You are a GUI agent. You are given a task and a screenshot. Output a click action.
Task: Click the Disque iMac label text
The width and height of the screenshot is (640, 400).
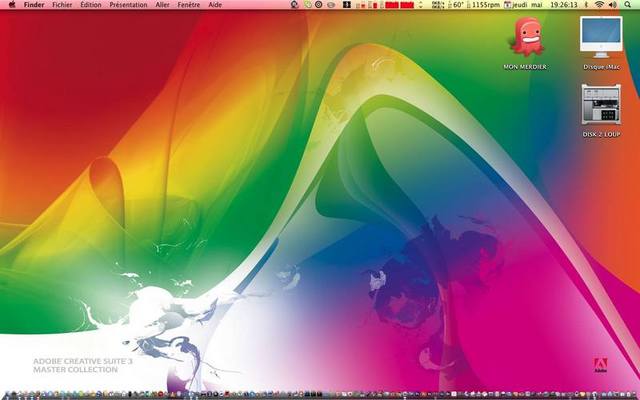pos(601,67)
